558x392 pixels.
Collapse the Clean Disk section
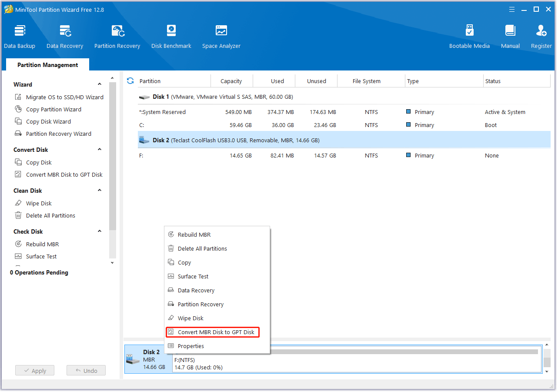(100, 190)
